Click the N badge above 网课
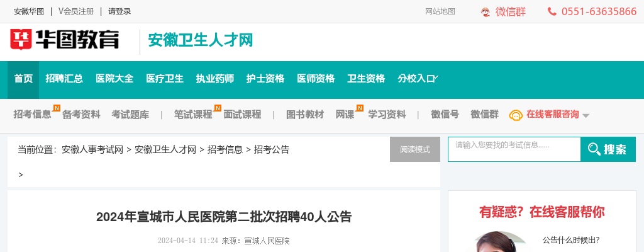Viewport: 644px width, 252px height. pos(360,108)
